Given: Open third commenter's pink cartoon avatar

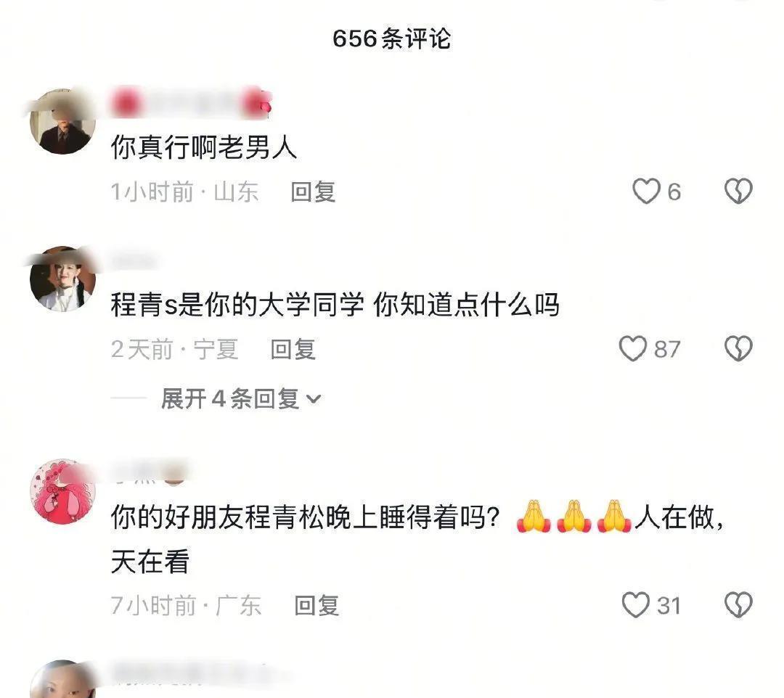Looking at the screenshot, I should pos(62,492).
